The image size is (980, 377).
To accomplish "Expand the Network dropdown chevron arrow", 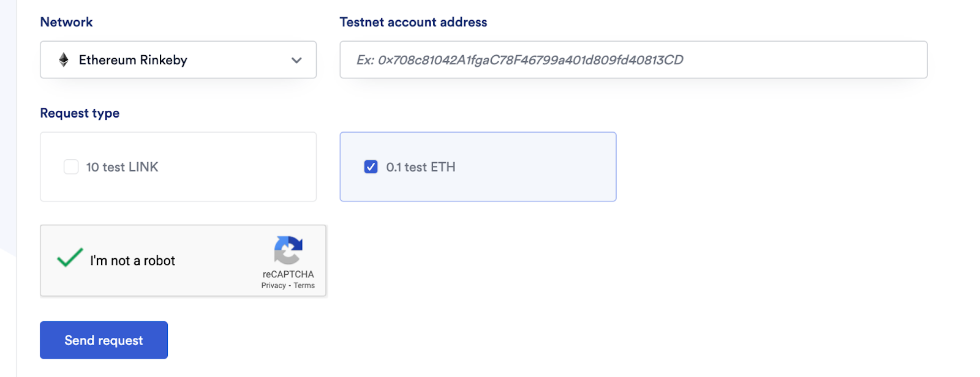I will 296,60.
